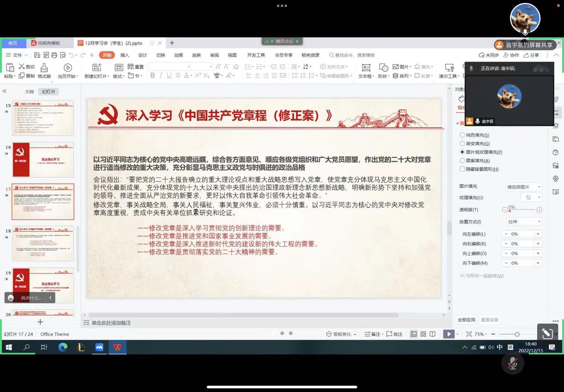Image resolution: width=564 pixels, height=392 pixels.
Task: Click the Print icon in quick access toolbar
Action: pos(54,55)
